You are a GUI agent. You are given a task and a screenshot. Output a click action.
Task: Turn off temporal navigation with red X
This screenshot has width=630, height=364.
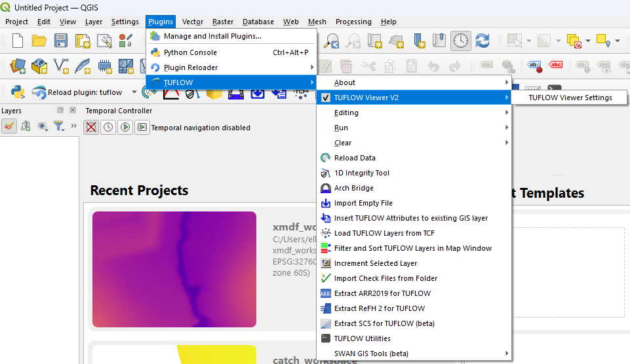point(91,127)
